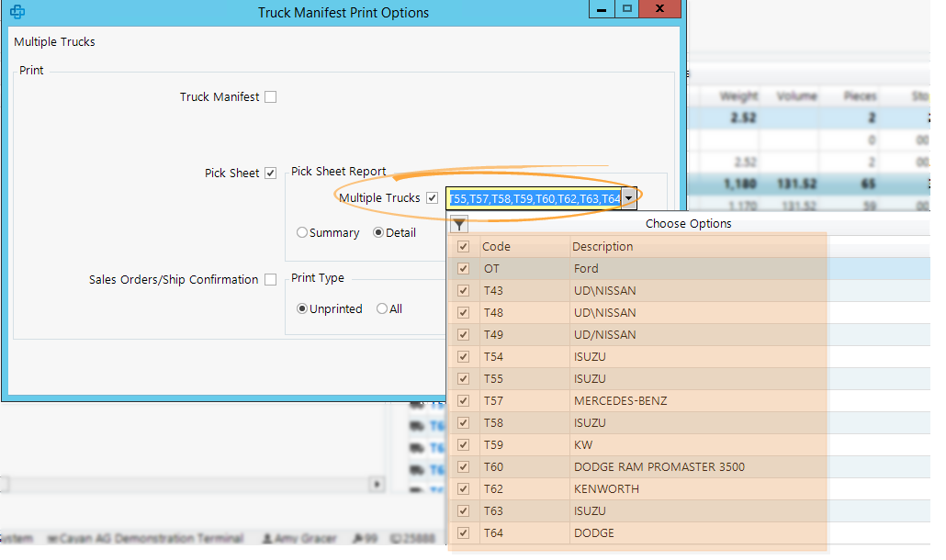Enable Sales Orders/Ship Confirmation printing
Screen dimensions: 946x560
click(x=270, y=279)
